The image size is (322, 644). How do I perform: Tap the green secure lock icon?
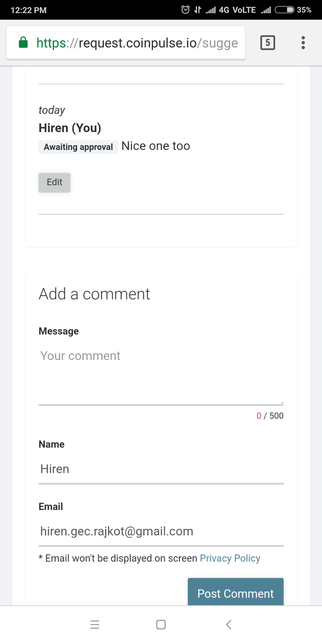23,43
